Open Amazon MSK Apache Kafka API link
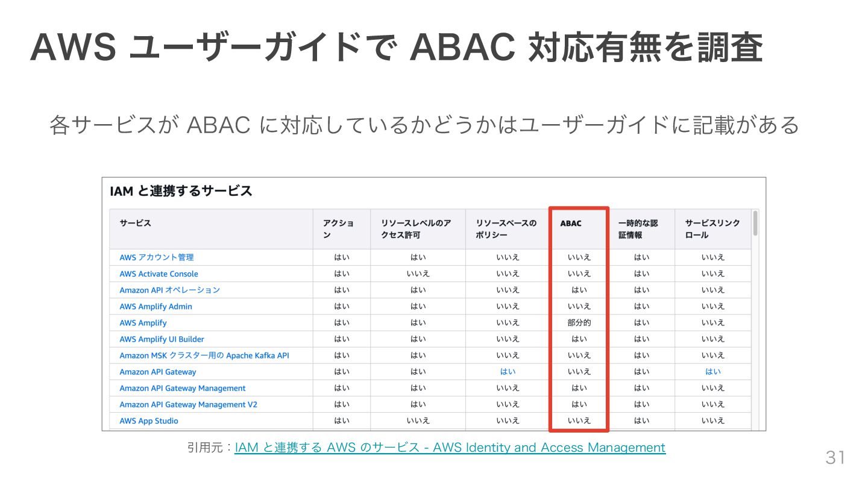The height and width of the screenshot is (488, 868). (x=204, y=355)
